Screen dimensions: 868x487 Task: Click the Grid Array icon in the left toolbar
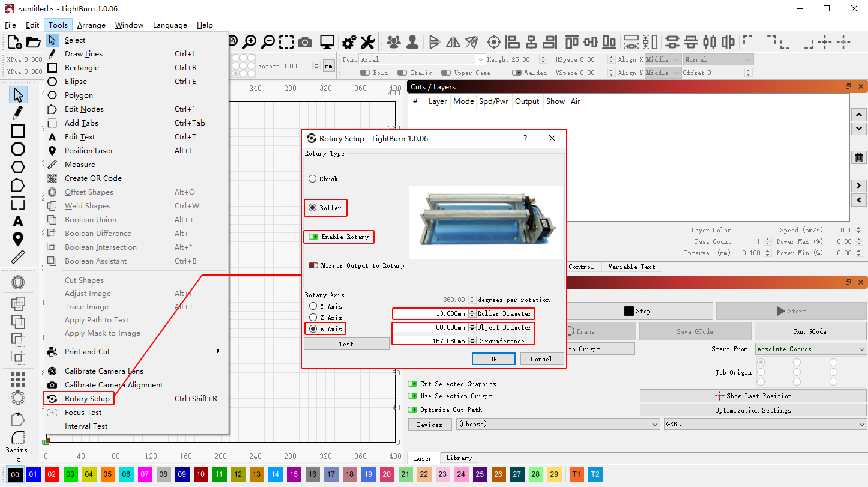(18, 379)
